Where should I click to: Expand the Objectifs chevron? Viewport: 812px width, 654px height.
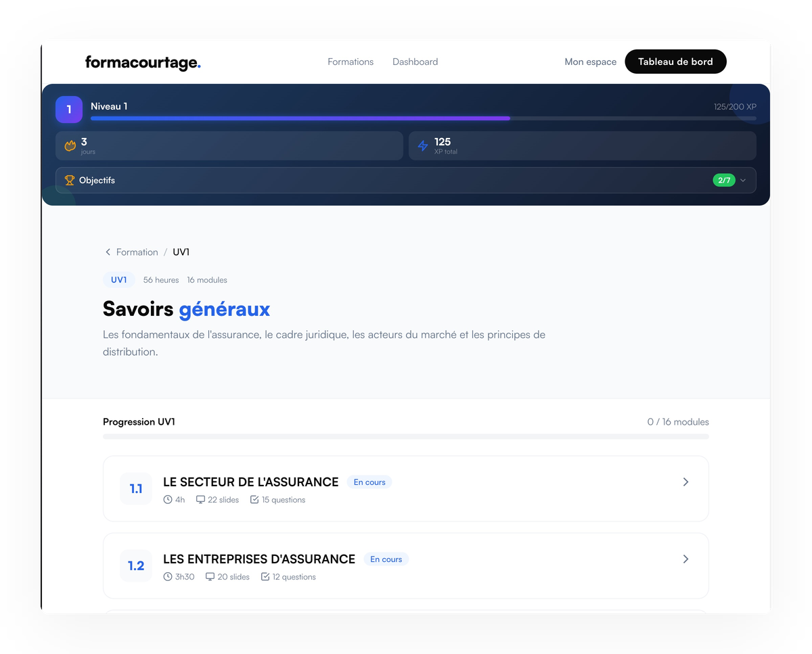(x=743, y=181)
